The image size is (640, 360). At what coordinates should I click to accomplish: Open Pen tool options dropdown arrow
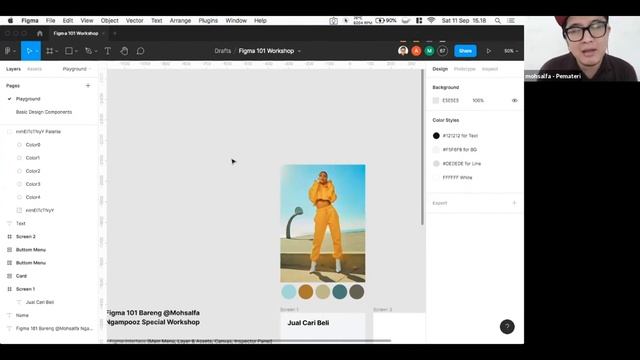click(96, 51)
